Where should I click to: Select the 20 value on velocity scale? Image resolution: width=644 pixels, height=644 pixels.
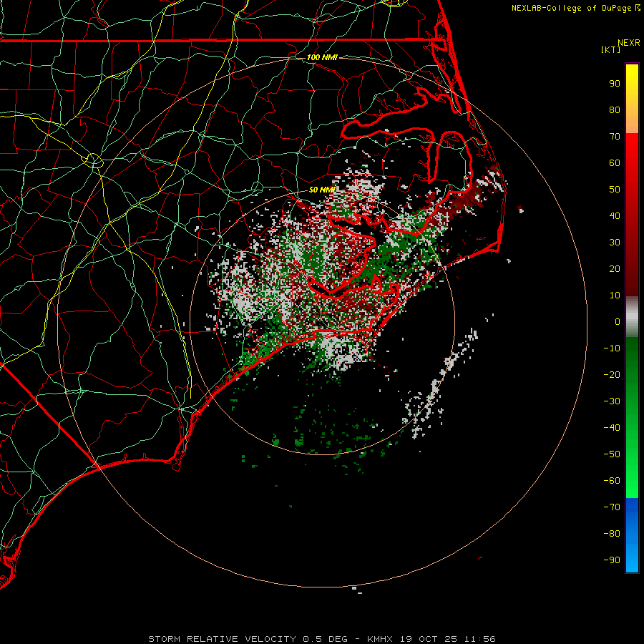(615, 268)
